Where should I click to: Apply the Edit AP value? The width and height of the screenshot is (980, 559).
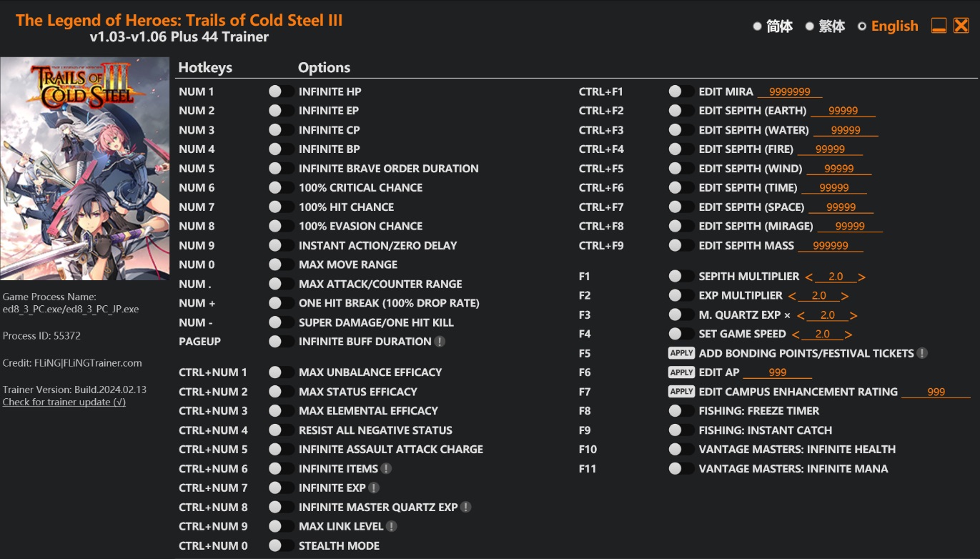[x=681, y=372]
